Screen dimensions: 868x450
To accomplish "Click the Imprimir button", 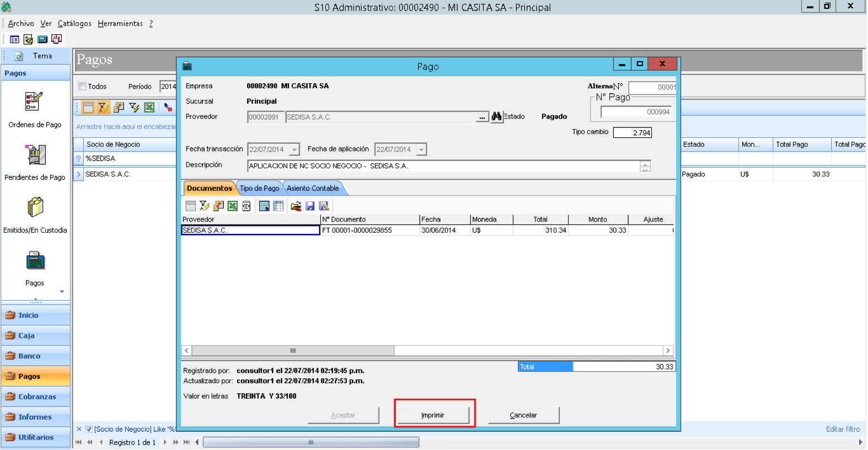I will click(433, 415).
